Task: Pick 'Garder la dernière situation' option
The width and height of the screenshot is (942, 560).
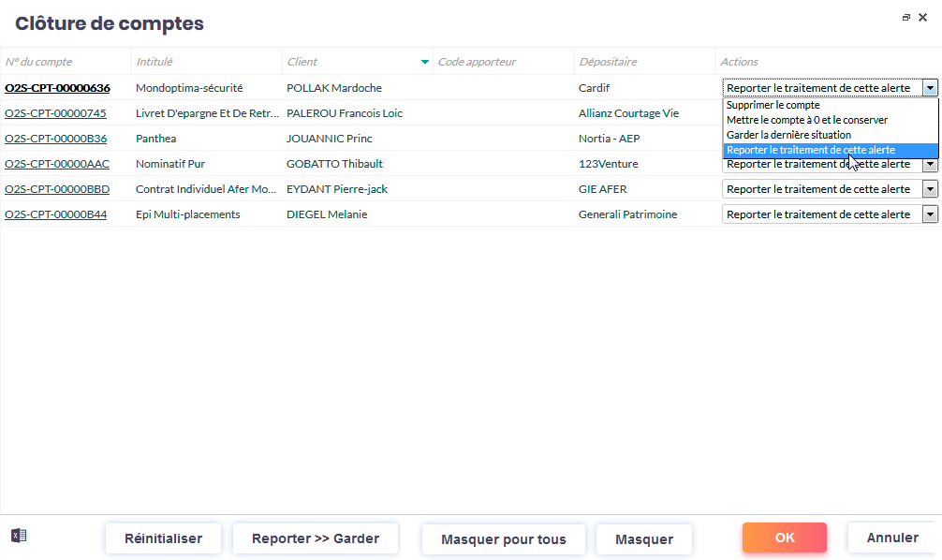Action: click(x=788, y=135)
